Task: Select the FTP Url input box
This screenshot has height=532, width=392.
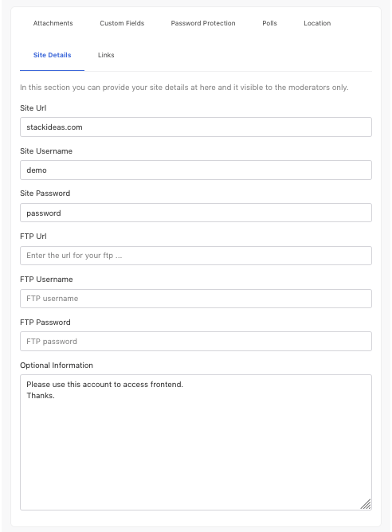Action: coord(196,256)
